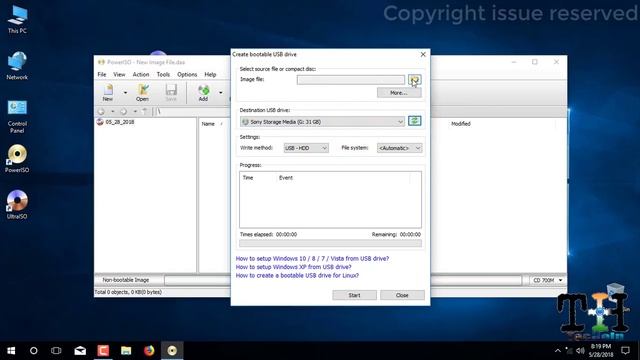Viewport: 640px width, 360px height.
Task: Open the notification center icon
Action: pyautogui.click(x=625, y=351)
